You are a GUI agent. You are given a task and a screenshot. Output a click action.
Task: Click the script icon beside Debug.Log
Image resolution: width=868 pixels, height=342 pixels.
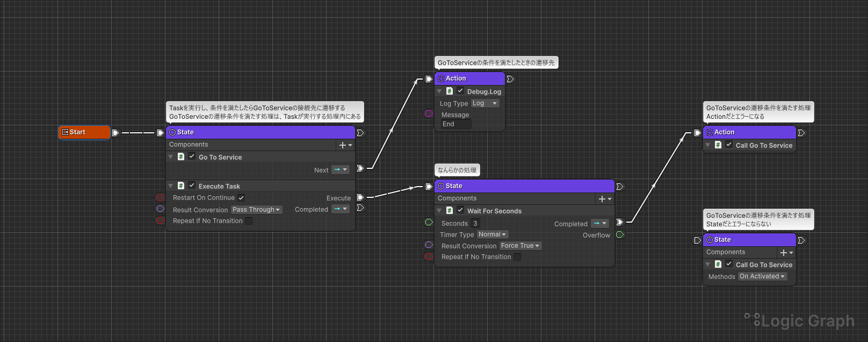tap(450, 91)
